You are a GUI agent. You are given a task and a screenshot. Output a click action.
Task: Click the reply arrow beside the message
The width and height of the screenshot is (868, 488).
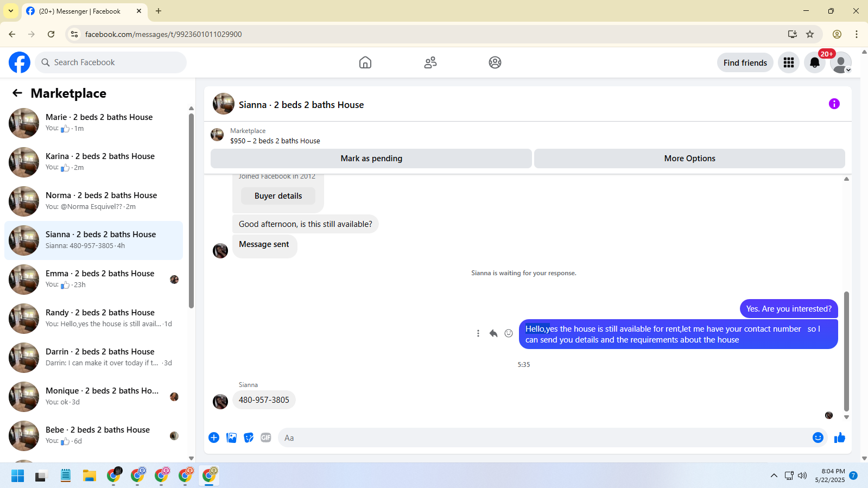(x=493, y=333)
